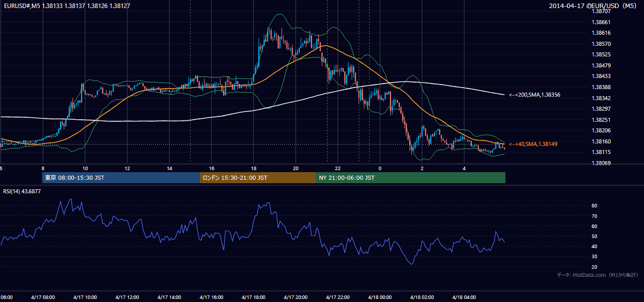This screenshot has height=302, width=644.
Task: Click hour tick 16 under price chart
Action: click(212, 169)
